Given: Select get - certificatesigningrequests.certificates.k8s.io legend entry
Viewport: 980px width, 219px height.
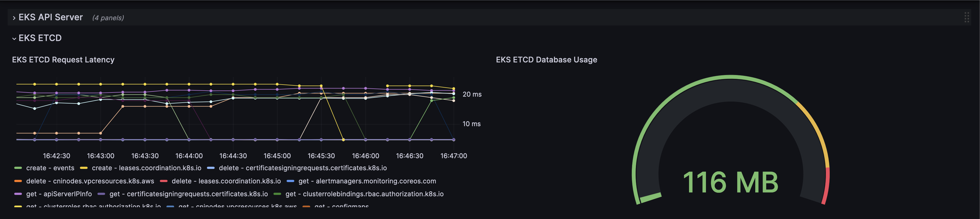Looking at the screenshot, I should pos(188,194).
